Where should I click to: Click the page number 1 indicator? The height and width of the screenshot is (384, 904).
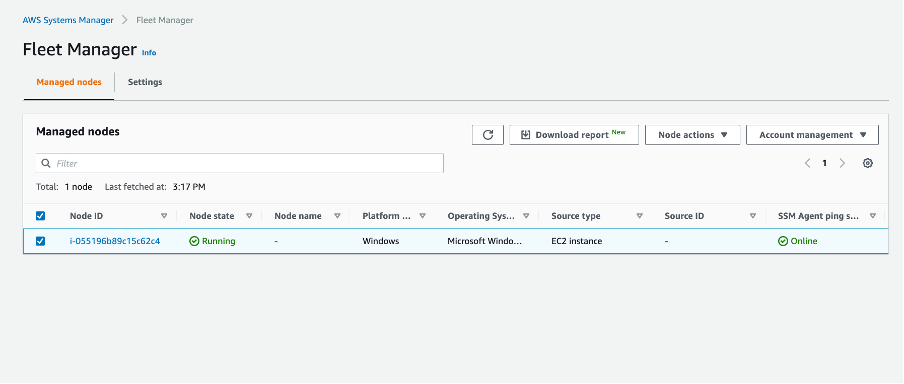pyautogui.click(x=824, y=163)
